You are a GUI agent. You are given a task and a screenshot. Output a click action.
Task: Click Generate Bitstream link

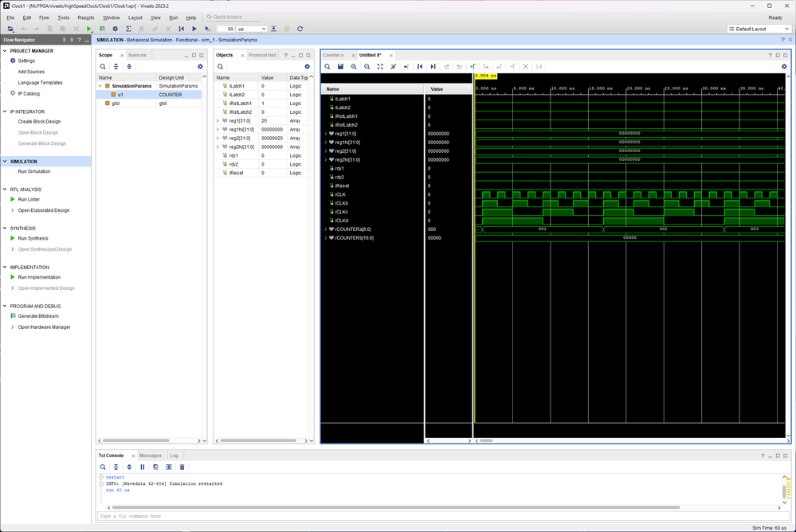click(x=39, y=316)
